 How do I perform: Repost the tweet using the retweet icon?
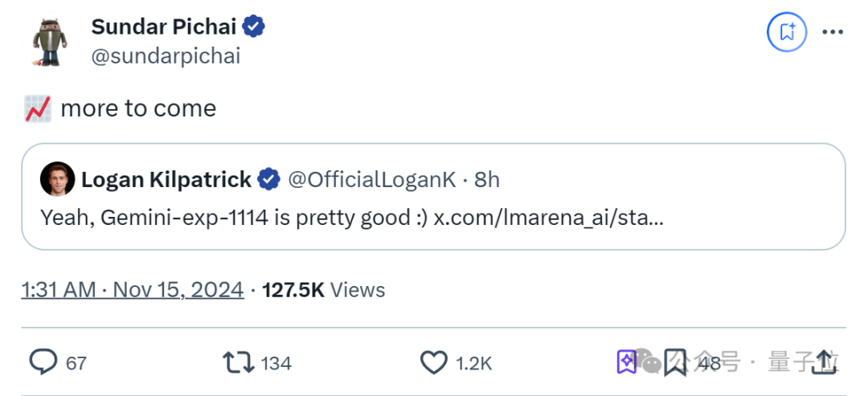(238, 362)
